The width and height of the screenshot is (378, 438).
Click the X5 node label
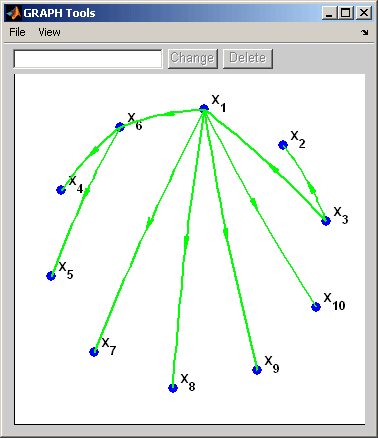click(x=66, y=270)
